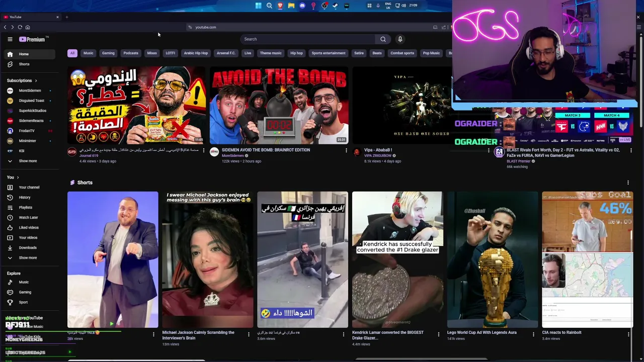Open Discord from the taskbar
Image resolution: width=644 pixels, height=362 pixels.
click(302, 6)
